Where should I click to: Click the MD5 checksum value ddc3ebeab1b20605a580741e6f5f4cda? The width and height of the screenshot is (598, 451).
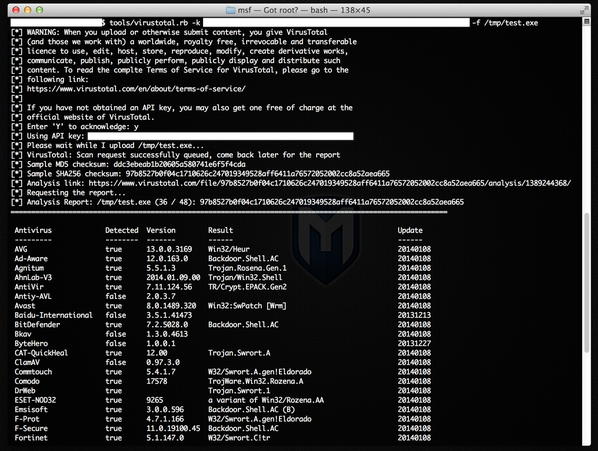point(179,164)
